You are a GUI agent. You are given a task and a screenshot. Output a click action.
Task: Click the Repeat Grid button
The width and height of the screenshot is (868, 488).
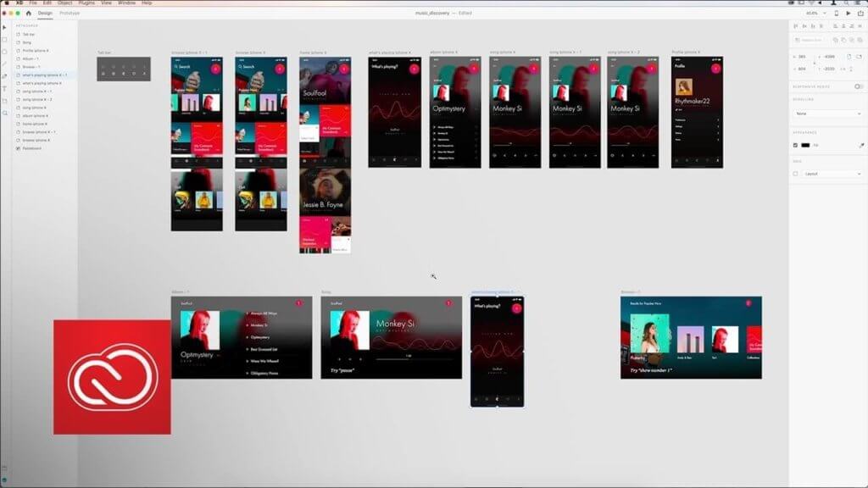point(810,40)
